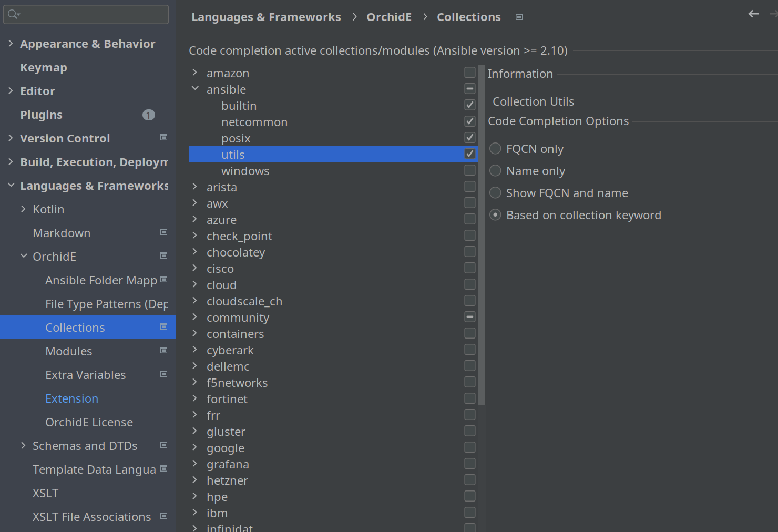The height and width of the screenshot is (532, 778).
Task: Enable the dellemc collection checkbox
Action: (x=470, y=365)
